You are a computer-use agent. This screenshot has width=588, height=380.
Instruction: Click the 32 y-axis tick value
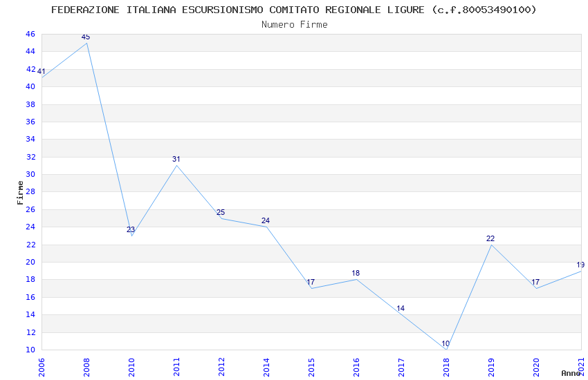point(30,157)
